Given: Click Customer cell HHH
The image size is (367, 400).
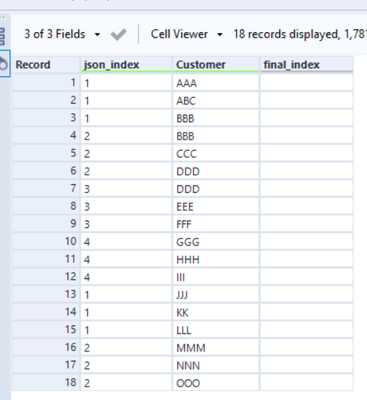Looking at the screenshot, I should click(x=216, y=259).
